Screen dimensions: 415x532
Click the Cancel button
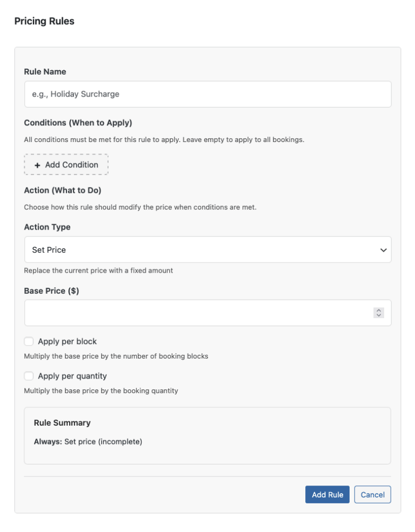(372, 494)
